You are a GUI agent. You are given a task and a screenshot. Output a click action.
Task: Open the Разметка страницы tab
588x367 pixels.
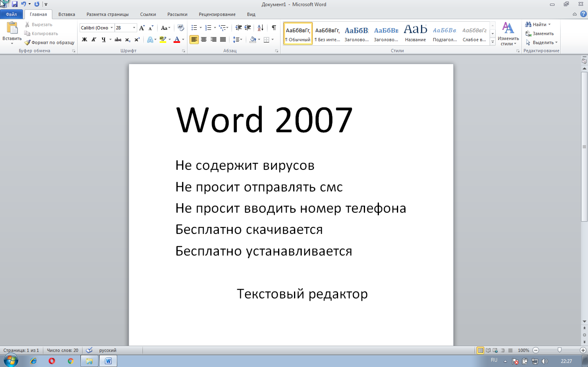tap(107, 14)
